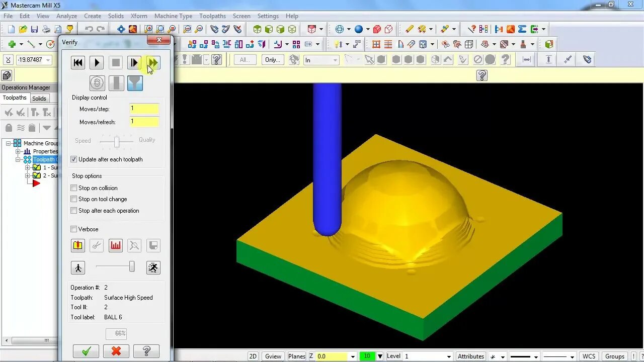Choose the simulate tool display icon
The image size is (644, 362).
(x=116, y=83)
